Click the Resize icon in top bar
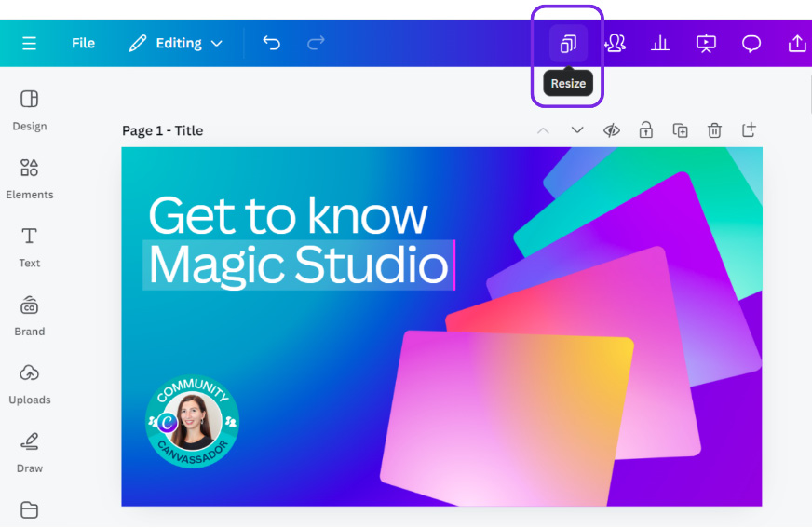Image resolution: width=812 pixels, height=529 pixels. click(568, 44)
